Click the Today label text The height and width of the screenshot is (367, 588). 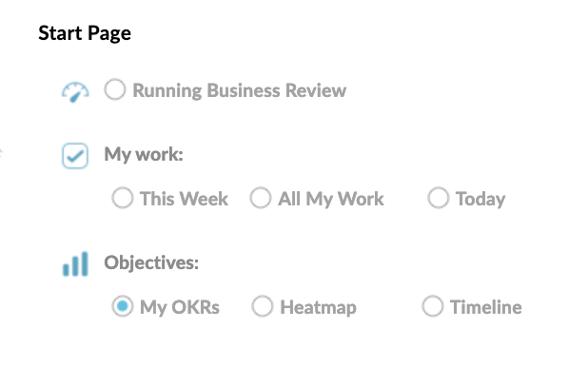[480, 199]
